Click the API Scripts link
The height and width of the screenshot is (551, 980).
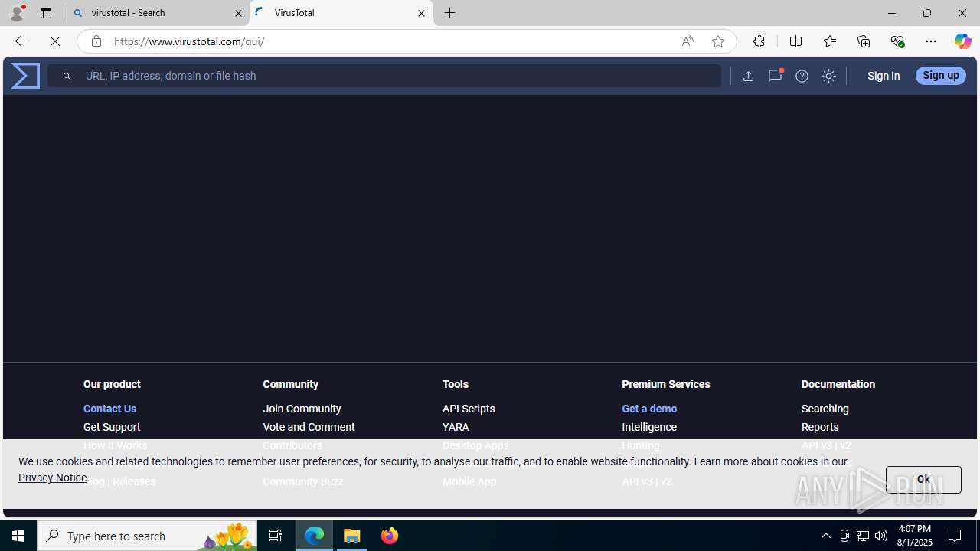(469, 409)
